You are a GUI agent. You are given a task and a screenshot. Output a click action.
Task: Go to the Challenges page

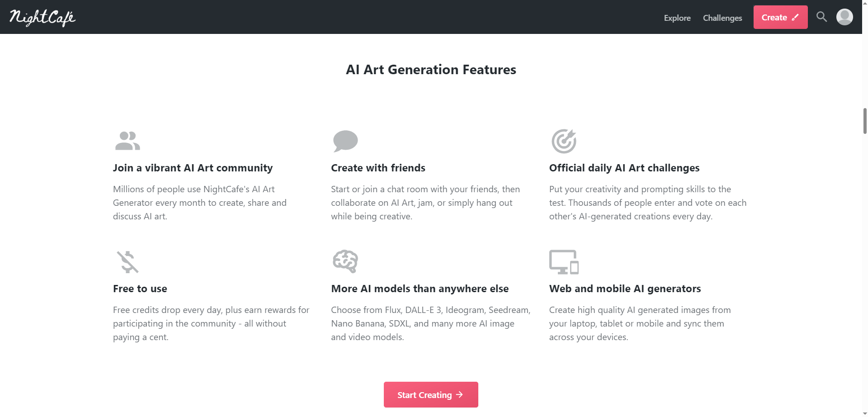coord(722,18)
